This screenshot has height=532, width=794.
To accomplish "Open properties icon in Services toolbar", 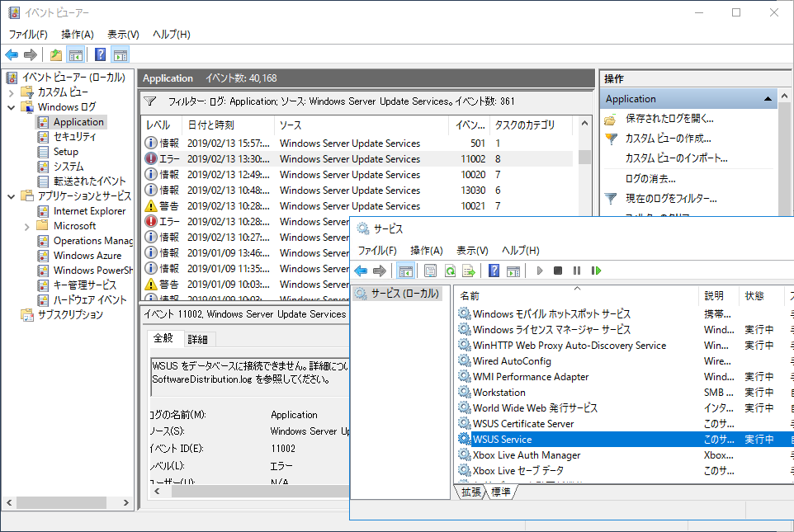I will [430, 271].
